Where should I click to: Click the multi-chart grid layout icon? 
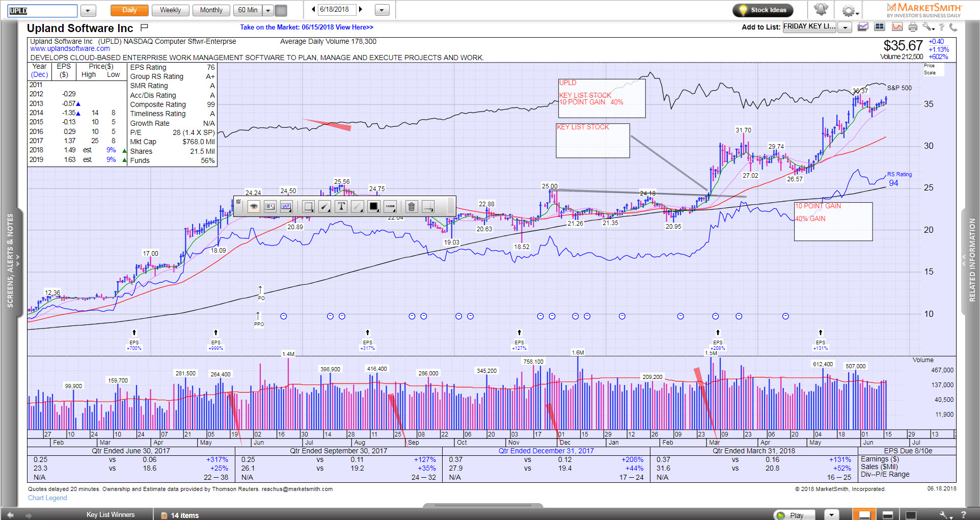click(x=880, y=27)
